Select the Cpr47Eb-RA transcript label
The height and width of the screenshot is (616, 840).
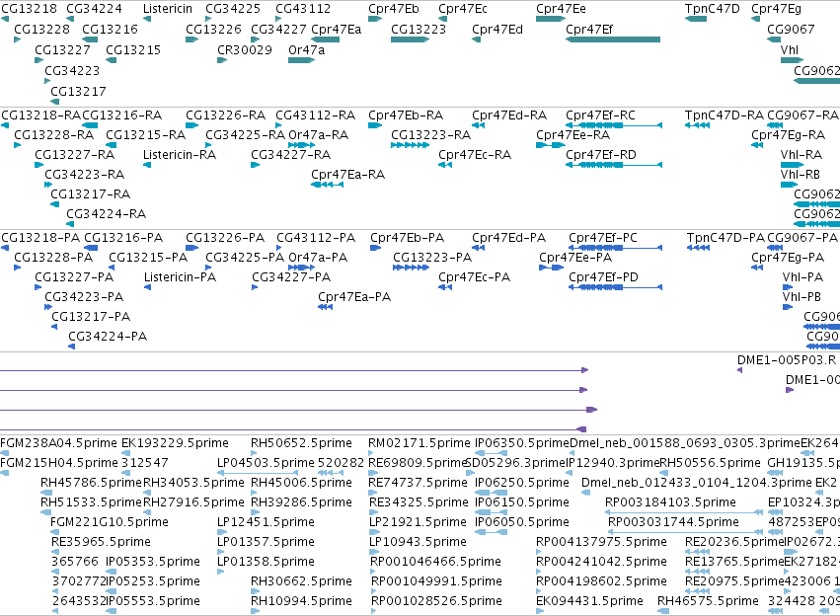click(406, 115)
